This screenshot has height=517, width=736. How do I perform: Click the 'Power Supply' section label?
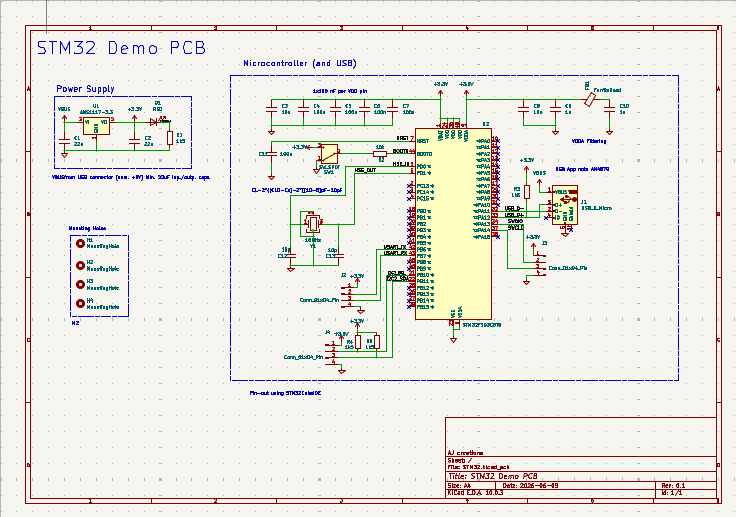coord(85,89)
